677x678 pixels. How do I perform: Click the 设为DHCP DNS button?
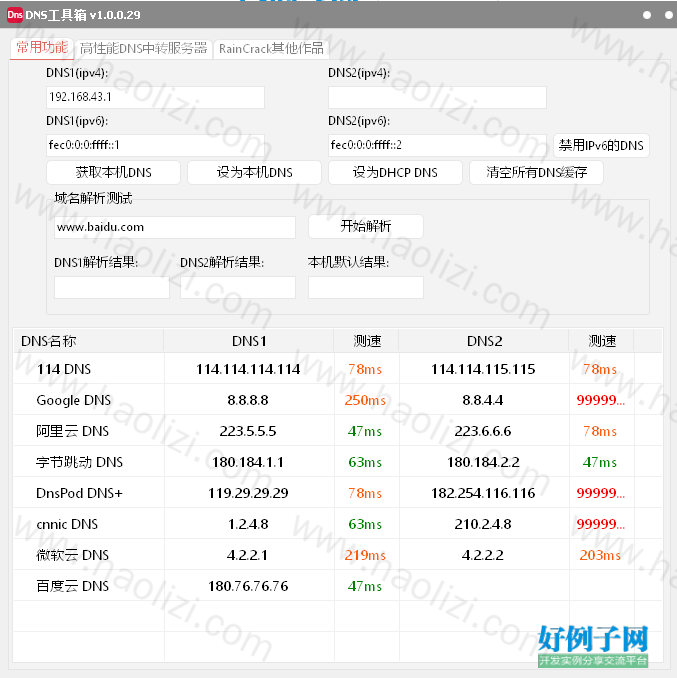click(x=395, y=173)
